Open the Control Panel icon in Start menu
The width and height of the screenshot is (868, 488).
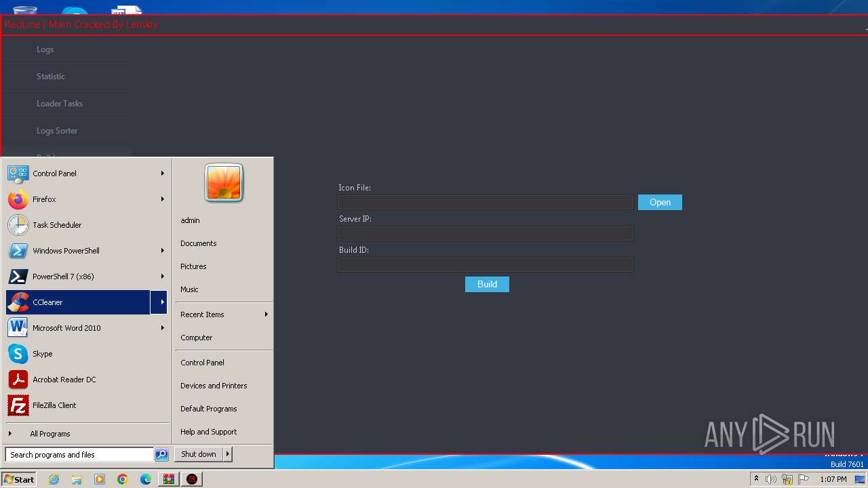pyautogui.click(x=18, y=174)
